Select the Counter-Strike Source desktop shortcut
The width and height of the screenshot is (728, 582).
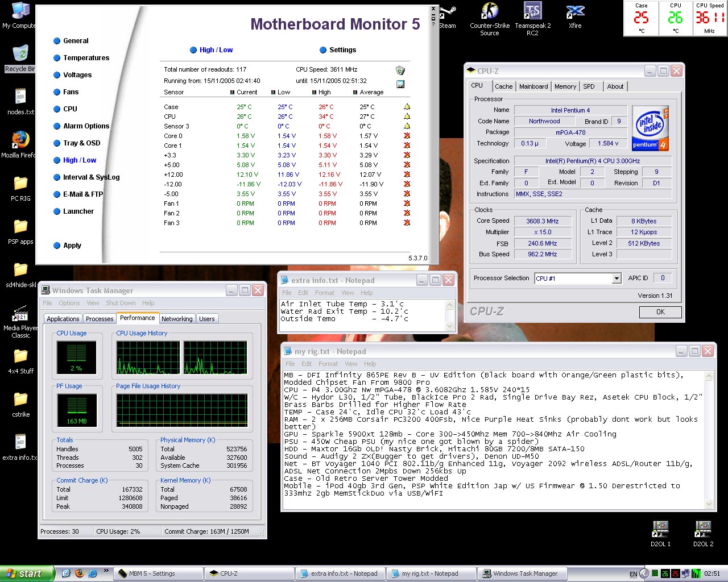coord(489,19)
